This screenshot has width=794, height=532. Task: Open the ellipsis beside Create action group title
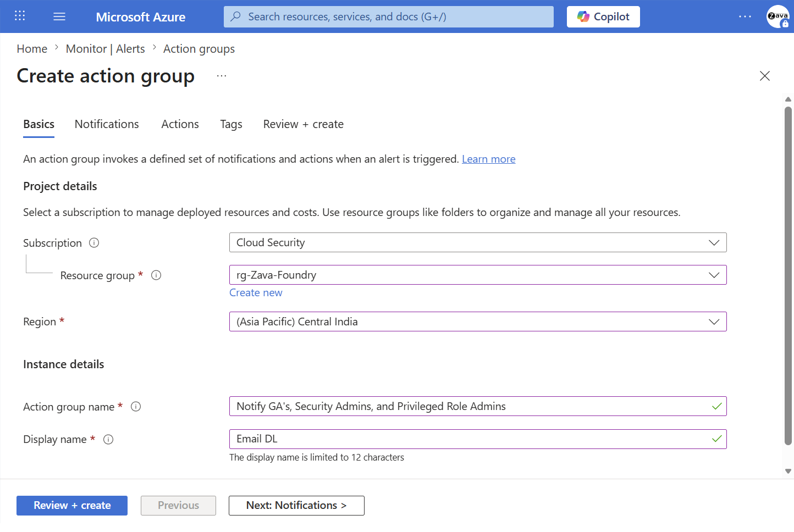click(x=222, y=76)
